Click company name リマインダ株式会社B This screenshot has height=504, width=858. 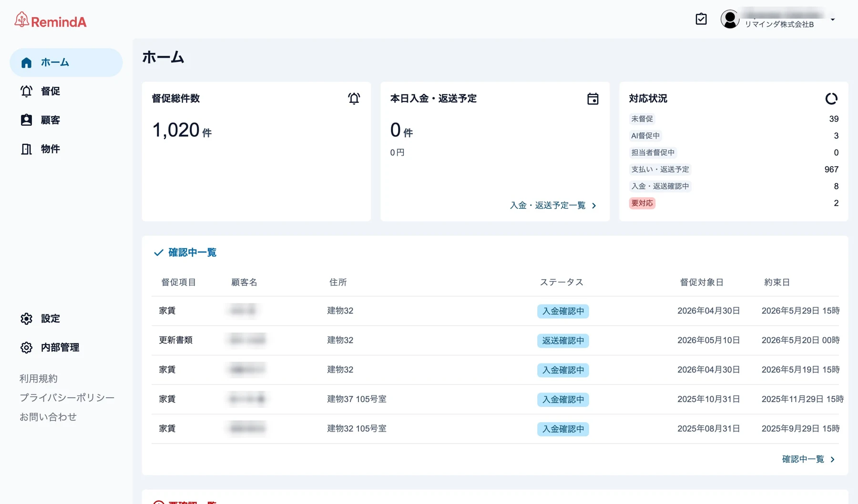tap(779, 25)
